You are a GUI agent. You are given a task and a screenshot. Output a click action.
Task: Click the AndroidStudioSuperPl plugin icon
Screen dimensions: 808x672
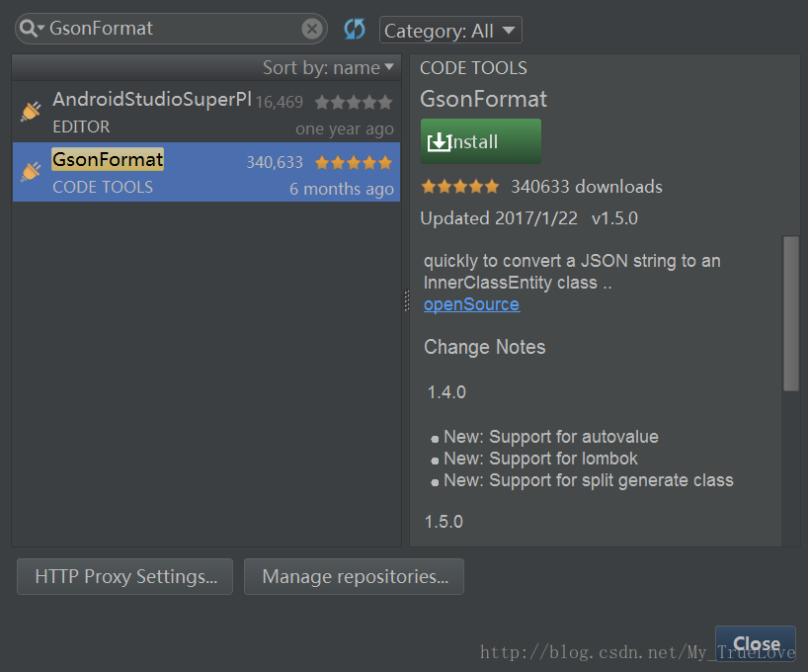pyautogui.click(x=31, y=112)
